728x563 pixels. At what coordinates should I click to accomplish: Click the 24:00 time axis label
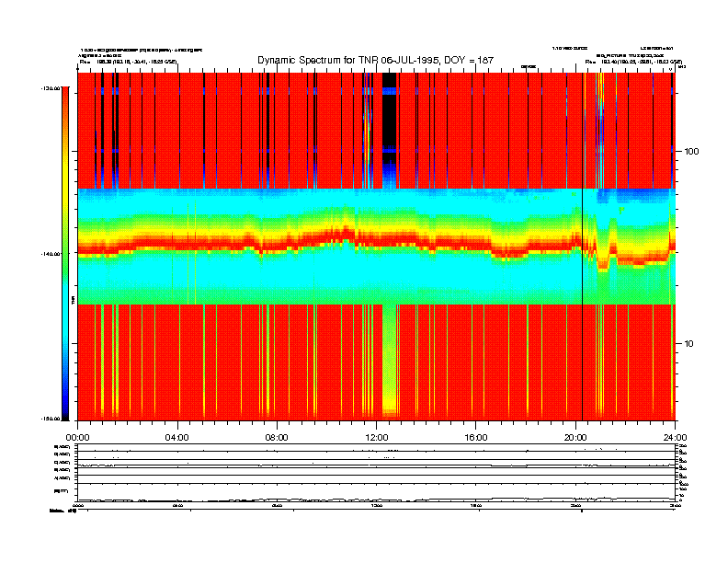tap(675, 438)
